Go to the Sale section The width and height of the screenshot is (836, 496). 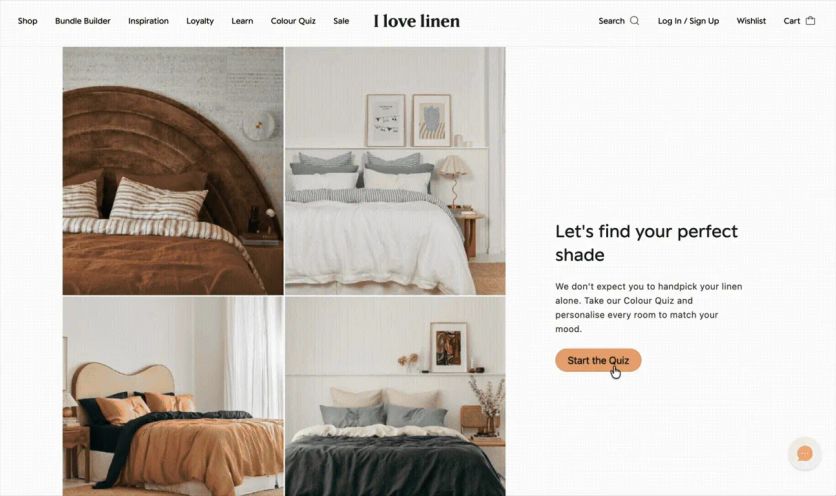coord(341,21)
